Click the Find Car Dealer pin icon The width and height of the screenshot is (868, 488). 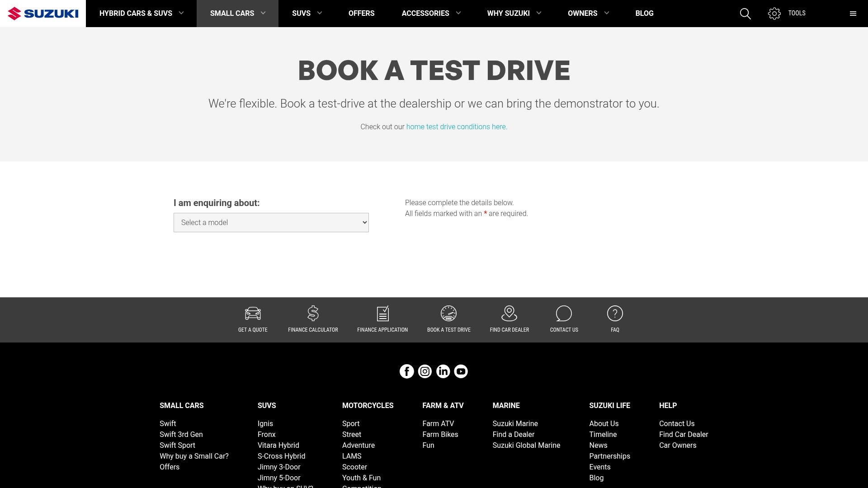pyautogui.click(x=509, y=313)
